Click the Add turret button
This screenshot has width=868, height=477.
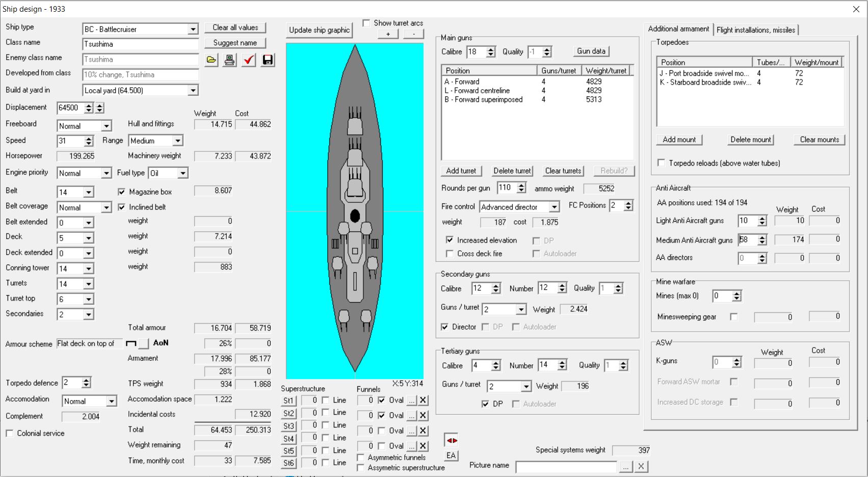461,171
